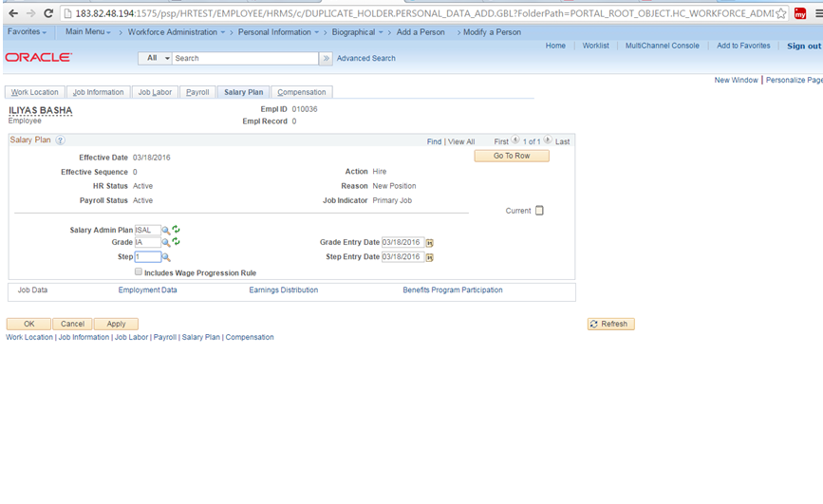
Task: Switch to the Payroll tab
Action: (197, 92)
